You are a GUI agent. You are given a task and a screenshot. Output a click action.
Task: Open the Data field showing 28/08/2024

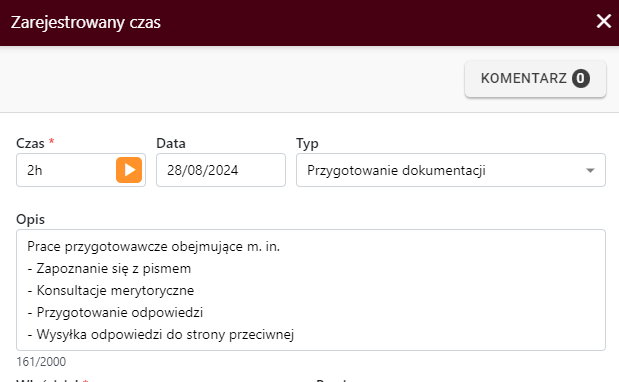[x=221, y=170]
